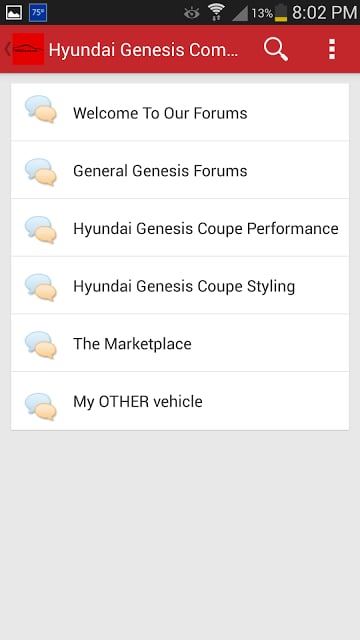Tap chat bubble icon beside Welcome To Our Forums
This screenshot has width=360, height=640.
[40, 109]
